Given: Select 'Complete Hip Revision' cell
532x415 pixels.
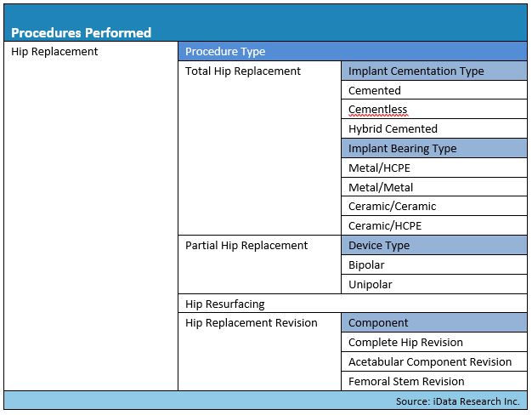Looking at the screenshot, I should click(434, 343).
